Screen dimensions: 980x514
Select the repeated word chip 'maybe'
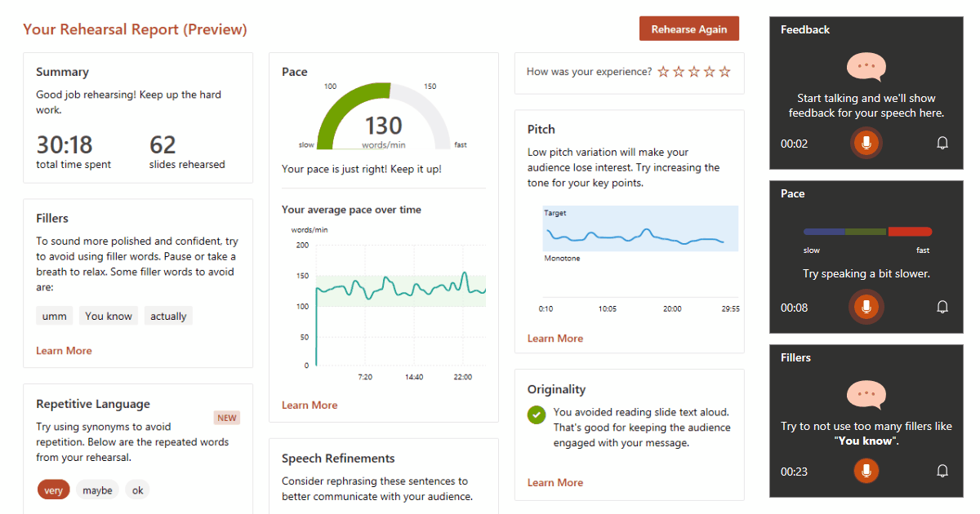(x=97, y=490)
